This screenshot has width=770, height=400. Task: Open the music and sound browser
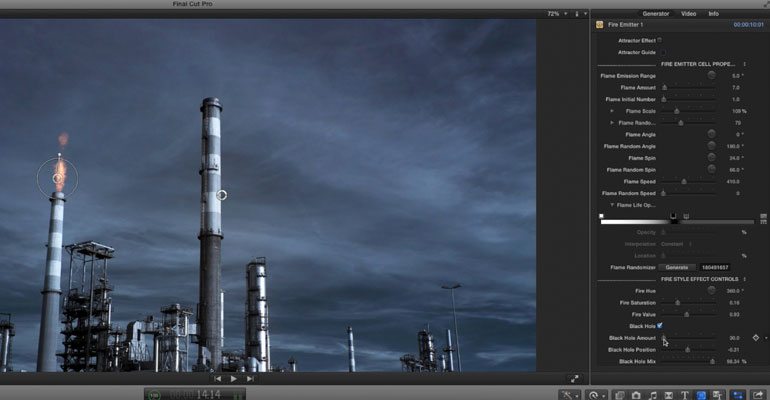coord(653,395)
